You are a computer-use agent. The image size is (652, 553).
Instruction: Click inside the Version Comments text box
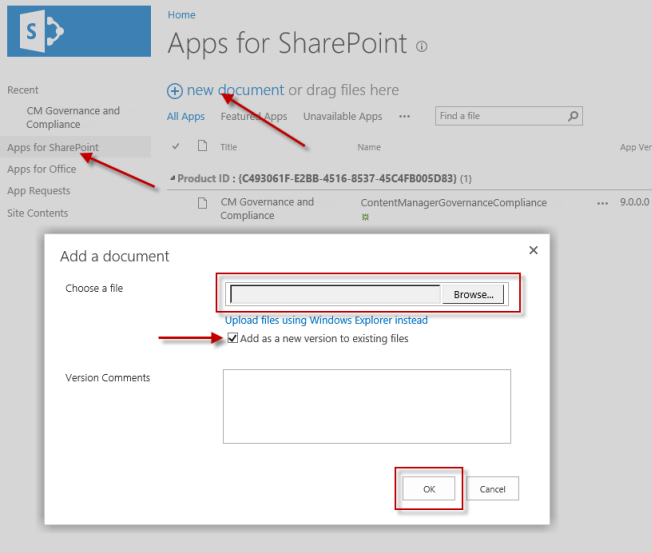[366, 405]
